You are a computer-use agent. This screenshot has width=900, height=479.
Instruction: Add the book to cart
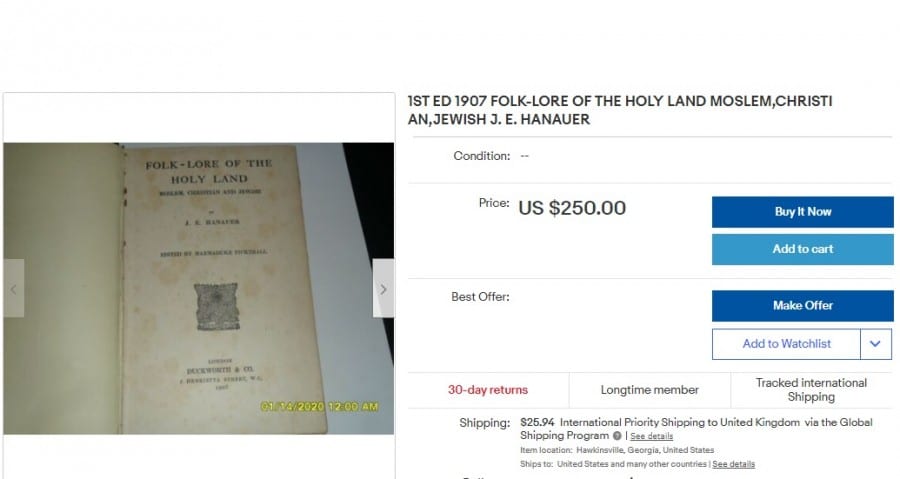pyautogui.click(x=802, y=249)
